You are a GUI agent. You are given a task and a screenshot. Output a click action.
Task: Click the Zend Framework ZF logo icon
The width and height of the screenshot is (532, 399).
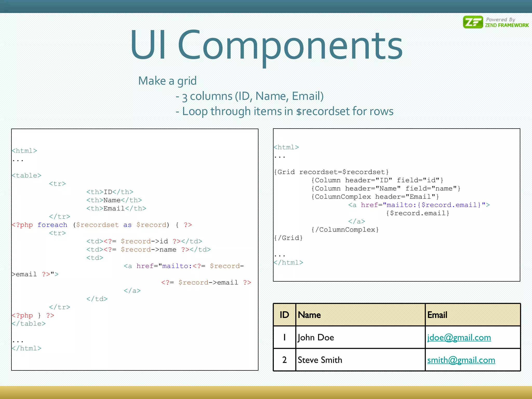tap(473, 22)
